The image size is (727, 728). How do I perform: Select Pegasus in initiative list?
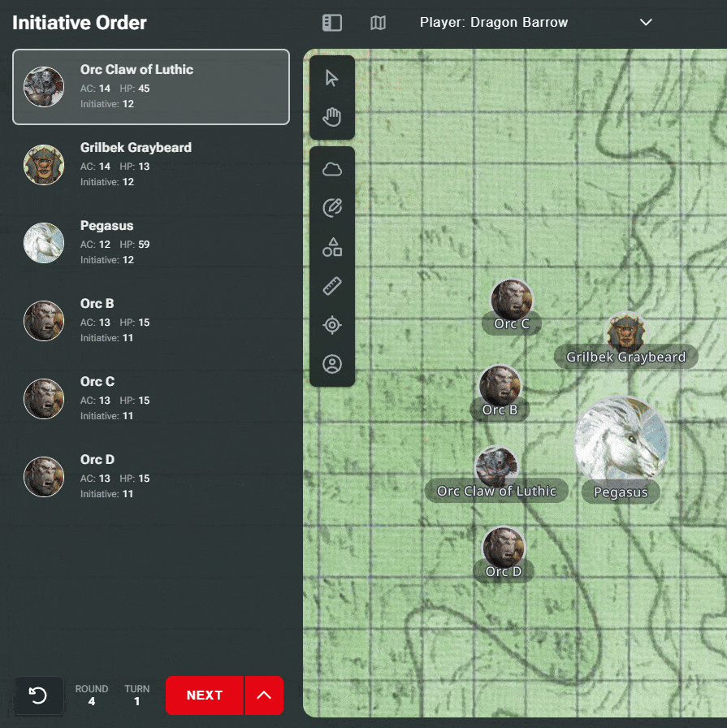(x=151, y=243)
